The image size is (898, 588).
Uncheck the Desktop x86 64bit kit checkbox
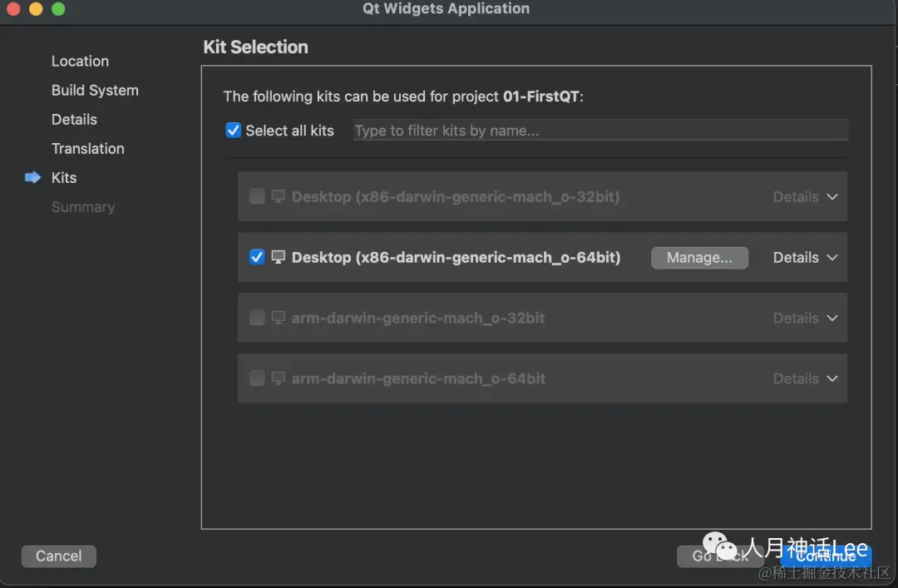257,257
